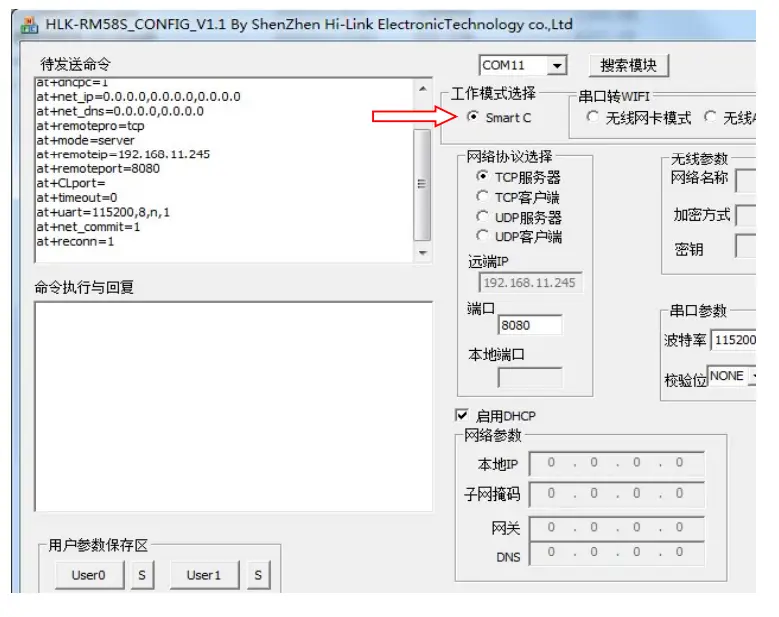The height and width of the screenshot is (617, 779).
Task: Click the line at+net_ip=0.0.0.0,0.0.0.0,0.0.0.0
Action: point(139,96)
